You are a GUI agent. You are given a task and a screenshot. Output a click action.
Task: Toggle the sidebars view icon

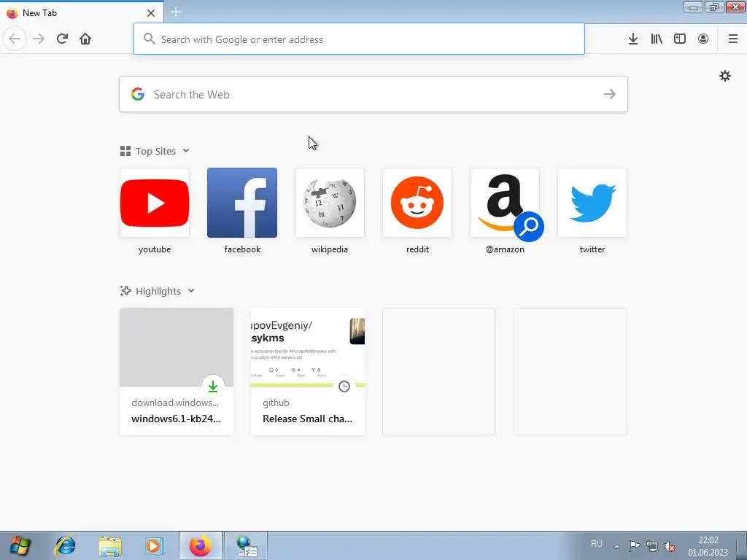679,39
